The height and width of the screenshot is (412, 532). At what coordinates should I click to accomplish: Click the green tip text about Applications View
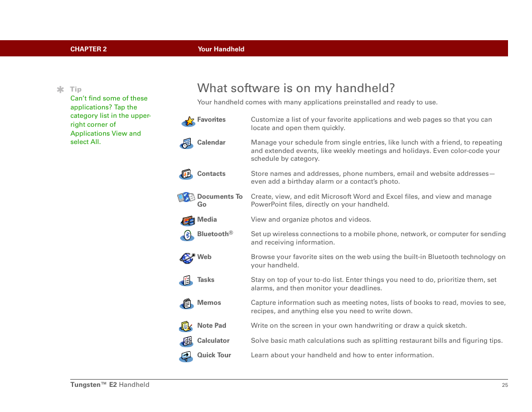pyautogui.click(x=110, y=120)
